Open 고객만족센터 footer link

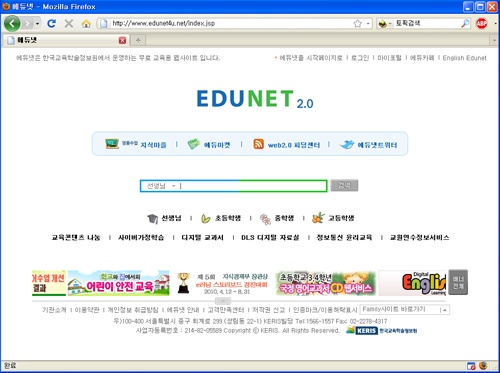[226, 310]
